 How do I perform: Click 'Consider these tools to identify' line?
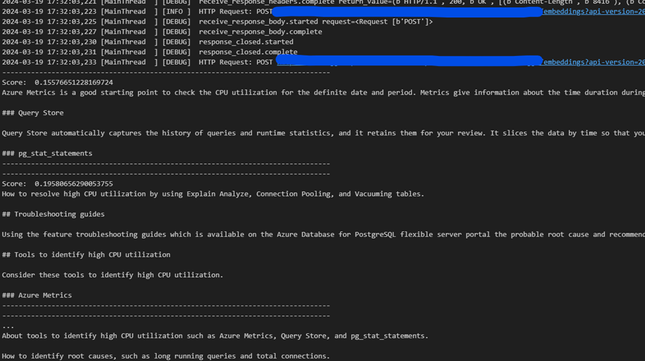click(113, 275)
